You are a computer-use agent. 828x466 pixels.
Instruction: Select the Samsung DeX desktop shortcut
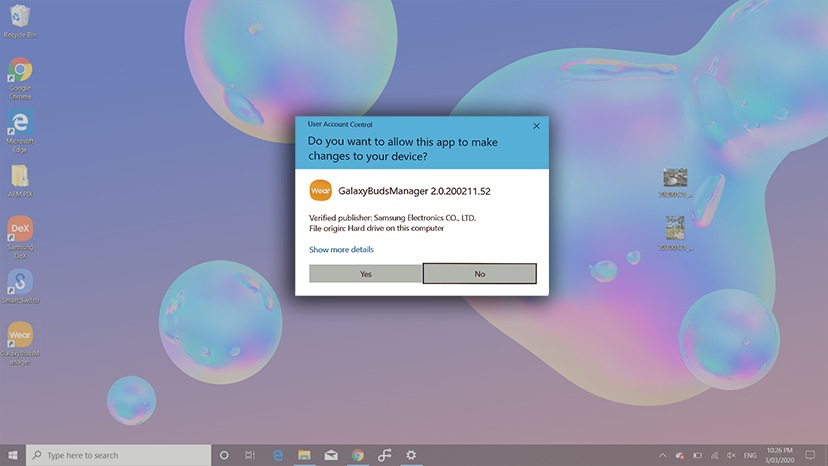tap(20, 237)
